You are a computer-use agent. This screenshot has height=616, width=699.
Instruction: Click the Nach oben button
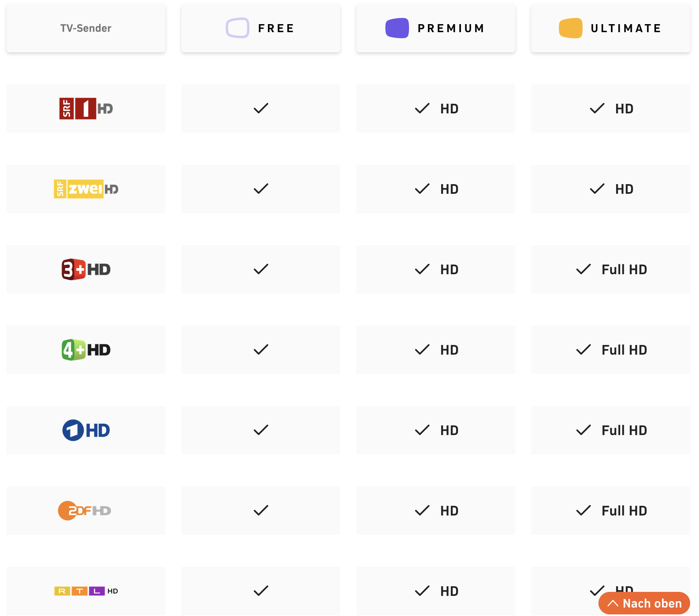644,603
